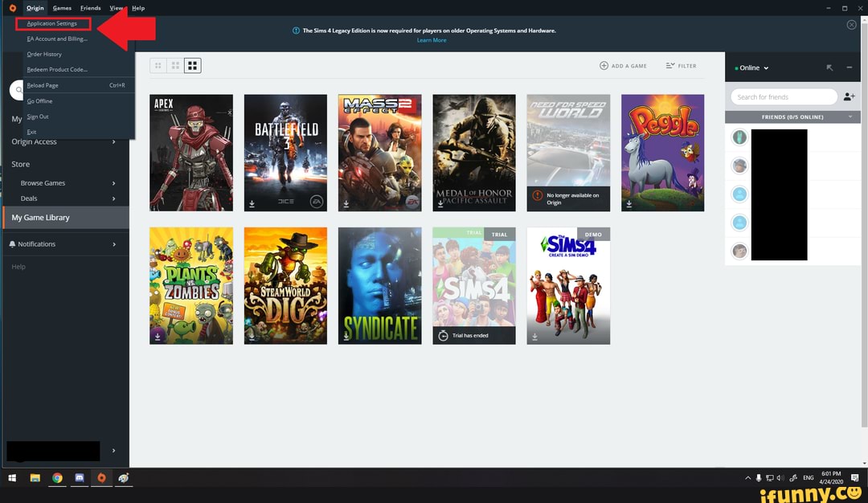
Task: Switch to small tile view
Action: pos(158,66)
